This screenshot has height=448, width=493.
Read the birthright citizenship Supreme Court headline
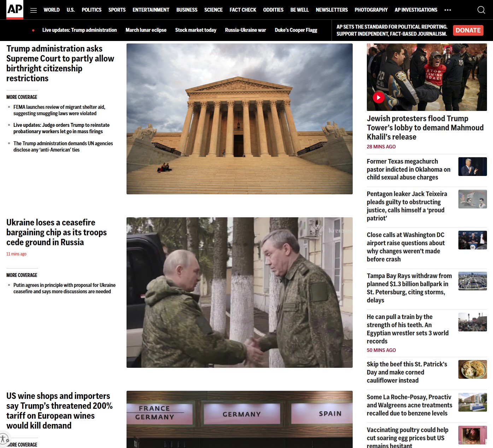pyautogui.click(x=60, y=63)
